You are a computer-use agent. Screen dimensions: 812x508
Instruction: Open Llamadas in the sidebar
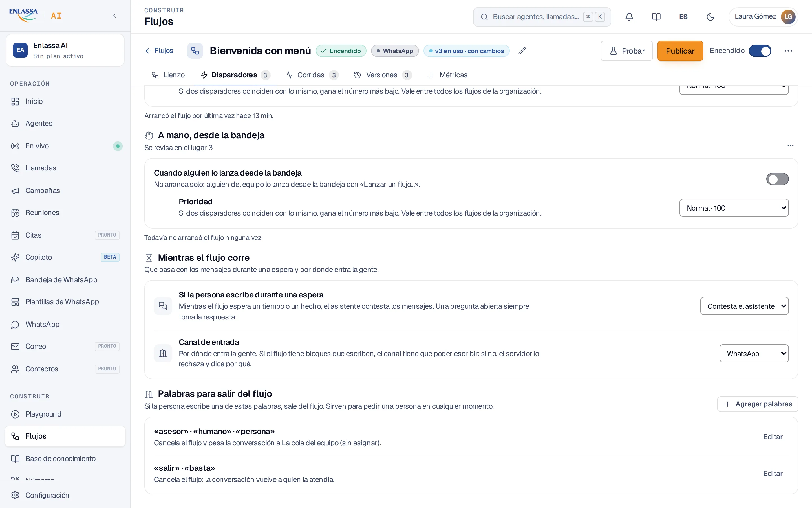[x=65, y=168]
